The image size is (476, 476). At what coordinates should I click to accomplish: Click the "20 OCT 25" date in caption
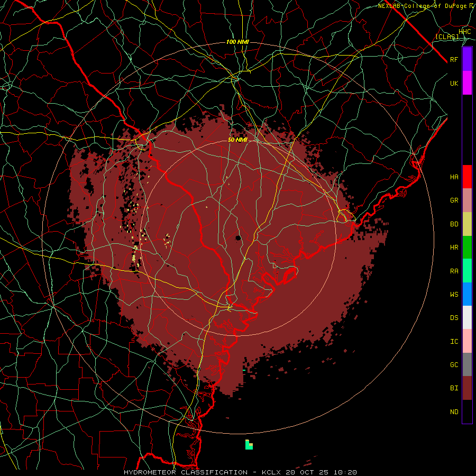point(307,472)
